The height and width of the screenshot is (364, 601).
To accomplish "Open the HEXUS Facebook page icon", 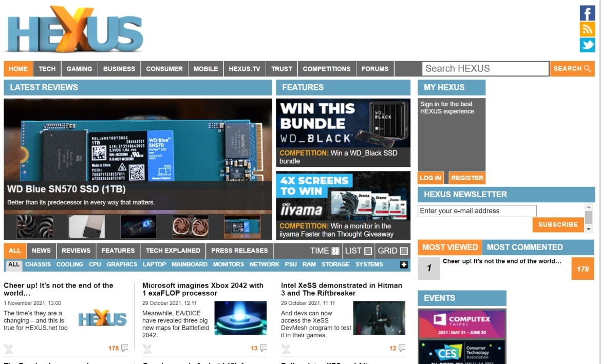I will coord(587,13).
